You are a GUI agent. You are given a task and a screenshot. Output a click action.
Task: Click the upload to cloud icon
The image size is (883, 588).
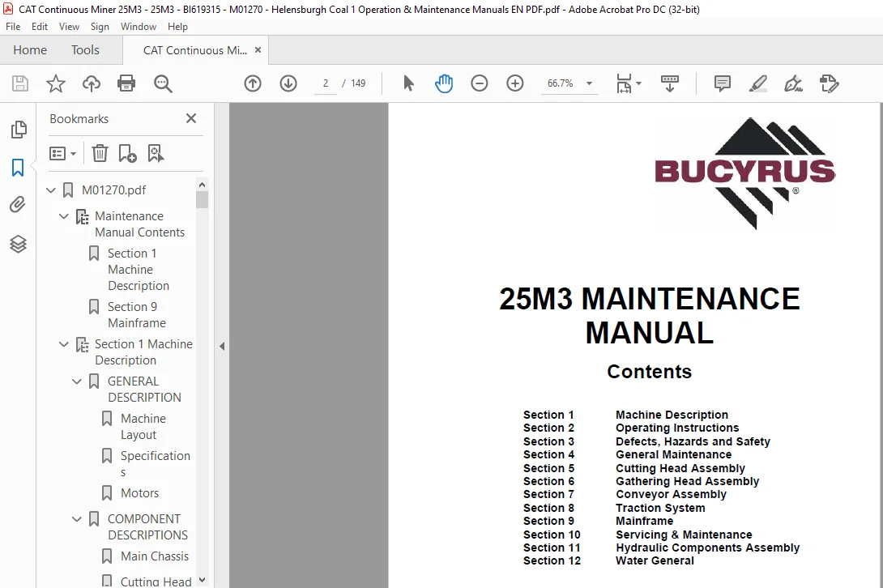click(92, 83)
